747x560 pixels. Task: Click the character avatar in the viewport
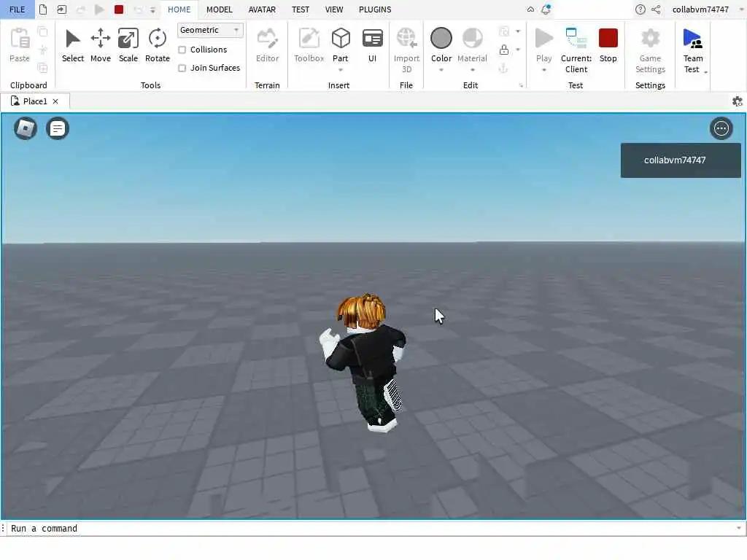pyautogui.click(x=365, y=363)
